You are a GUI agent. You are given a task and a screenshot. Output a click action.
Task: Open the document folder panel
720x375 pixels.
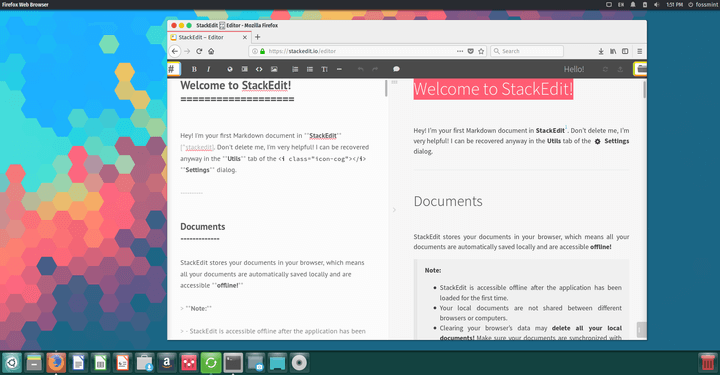pos(641,69)
